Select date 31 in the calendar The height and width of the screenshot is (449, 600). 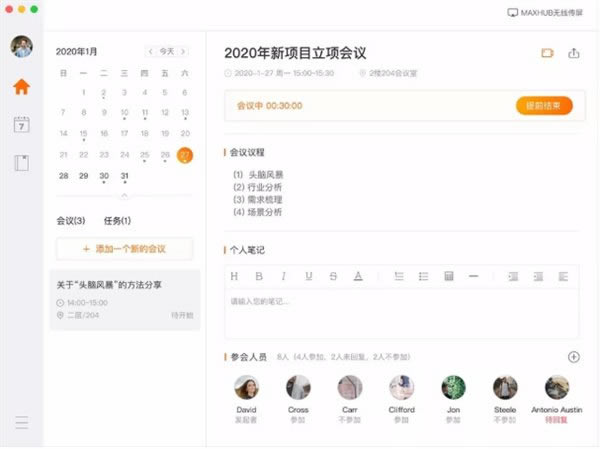point(124,176)
